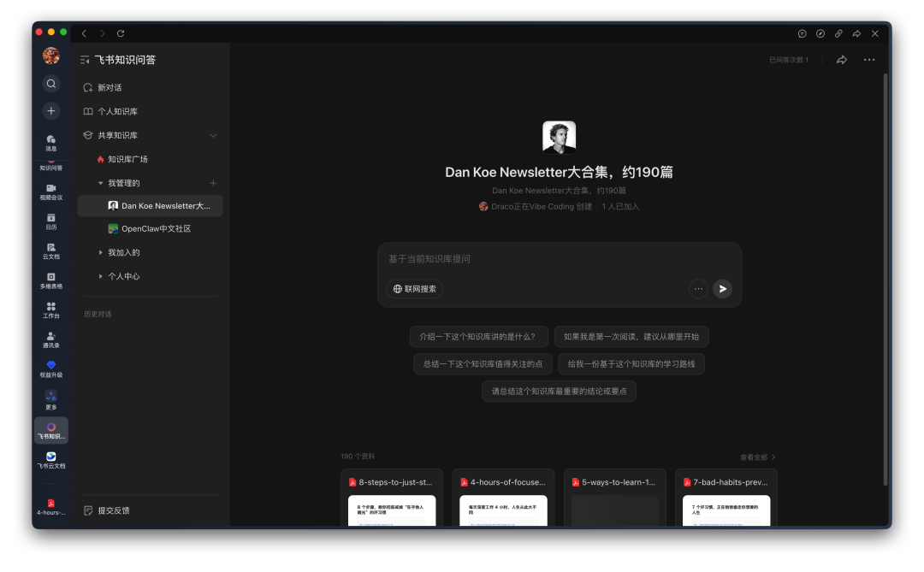This screenshot has width=924, height=572.
Task: Click the share arrow icon near 已问答次数
Action: point(842,60)
